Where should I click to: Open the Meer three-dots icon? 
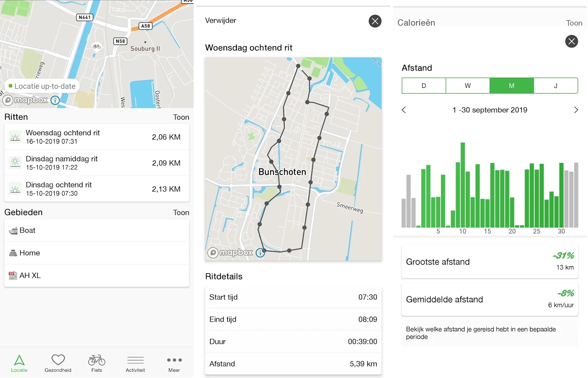[174, 360]
